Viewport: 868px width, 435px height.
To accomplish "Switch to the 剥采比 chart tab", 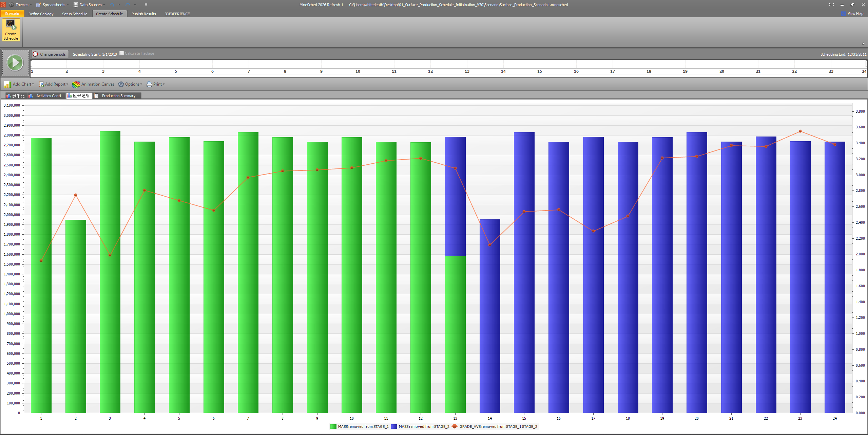I will pyautogui.click(x=16, y=96).
